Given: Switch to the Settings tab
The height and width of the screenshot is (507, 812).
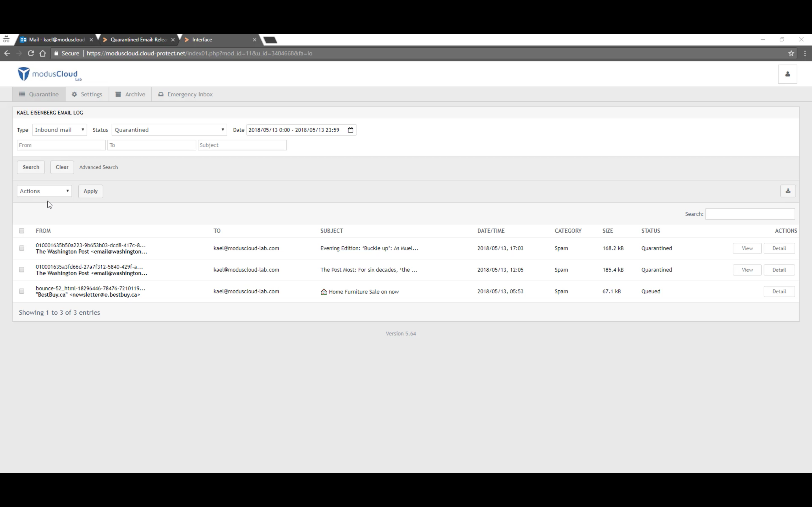Looking at the screenshot, I should click(87, 94).
